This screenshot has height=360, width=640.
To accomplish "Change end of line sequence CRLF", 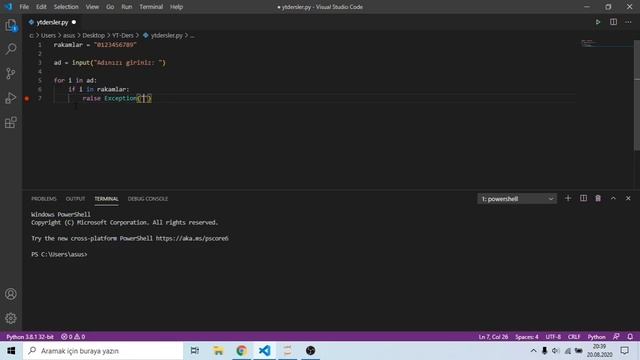I will point(574,337).
